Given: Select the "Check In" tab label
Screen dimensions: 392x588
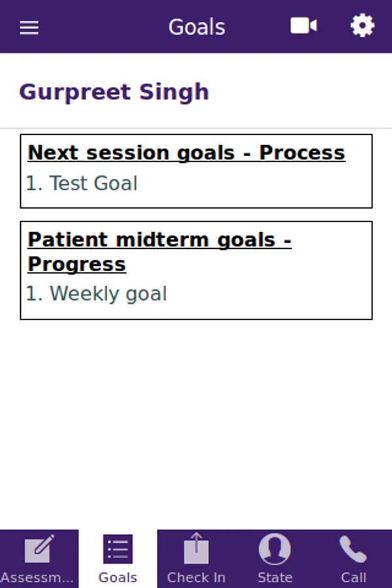Looking at the screenshot, I should [x=196, y=578].
